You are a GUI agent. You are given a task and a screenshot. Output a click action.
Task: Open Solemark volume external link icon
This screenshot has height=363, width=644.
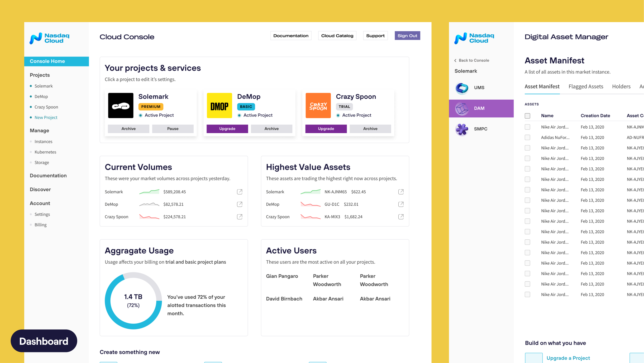pos(239,192)
